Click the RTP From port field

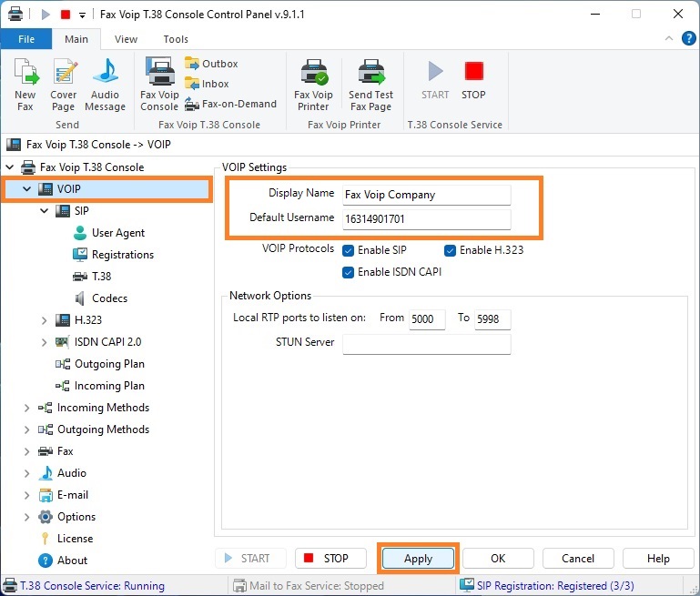(x=427, y=319)
